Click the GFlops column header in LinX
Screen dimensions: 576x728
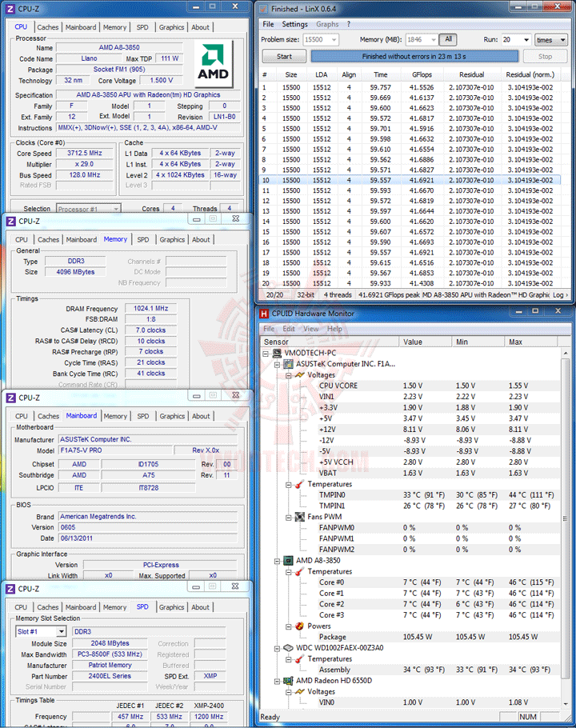422,74
